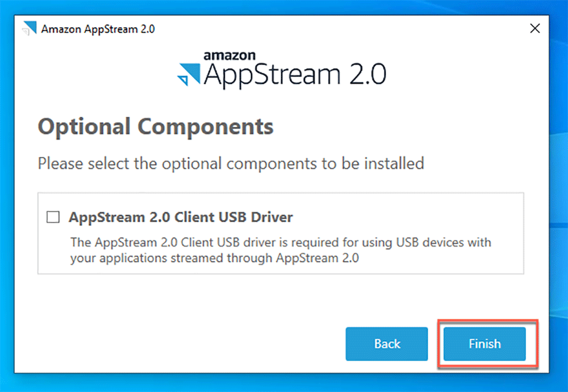This screenshot has height=392, width=568.
Task: Select the USB Driver component panel
Action: 281,234
